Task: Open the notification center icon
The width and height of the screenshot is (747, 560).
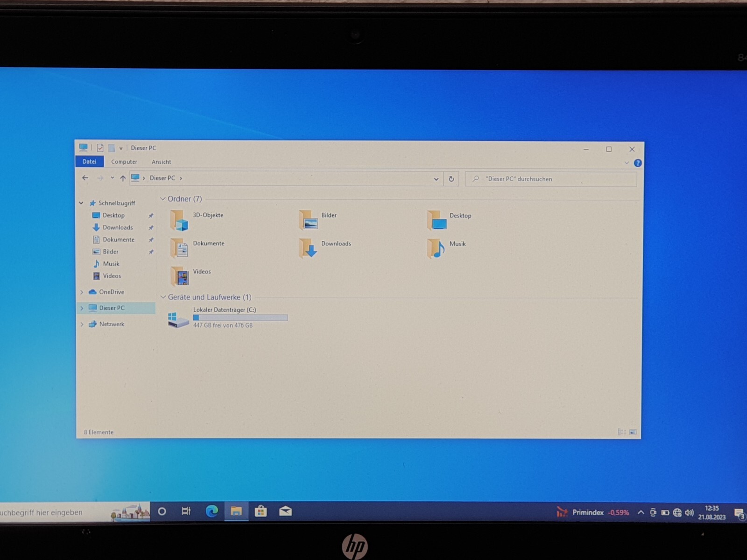Action: 740,514
